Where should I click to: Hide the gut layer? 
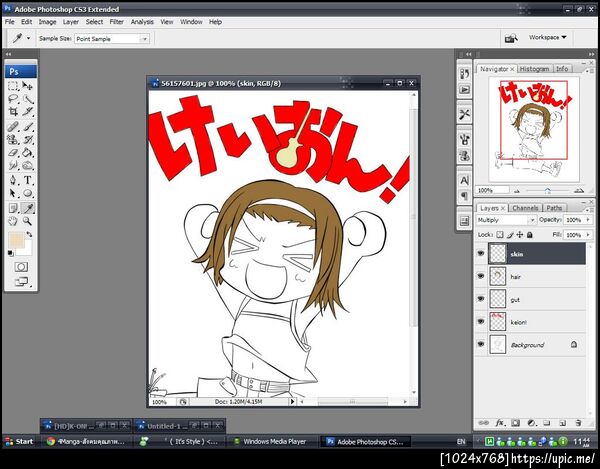[481, 299]
